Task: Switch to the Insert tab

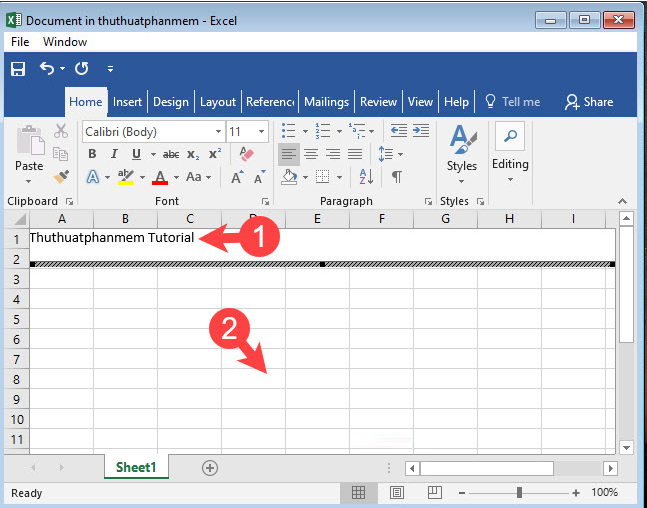Action: [x=127, y=102]
